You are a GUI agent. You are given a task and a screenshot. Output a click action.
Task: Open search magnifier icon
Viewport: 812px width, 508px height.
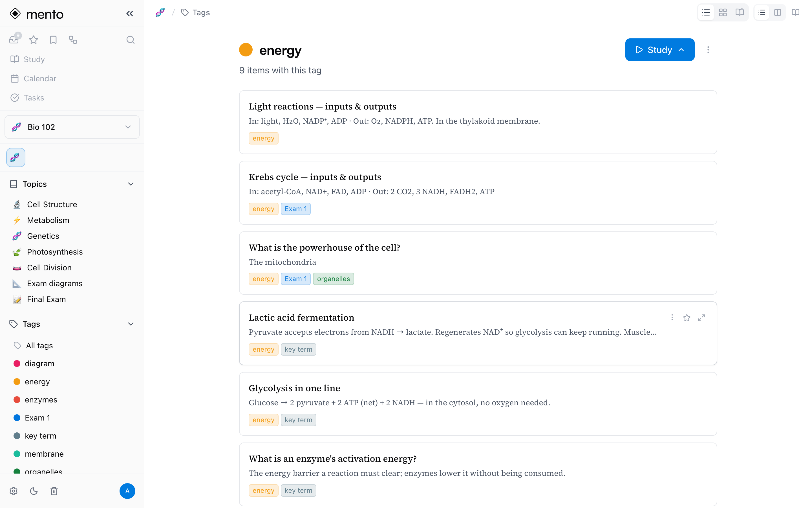pos(131,40)
